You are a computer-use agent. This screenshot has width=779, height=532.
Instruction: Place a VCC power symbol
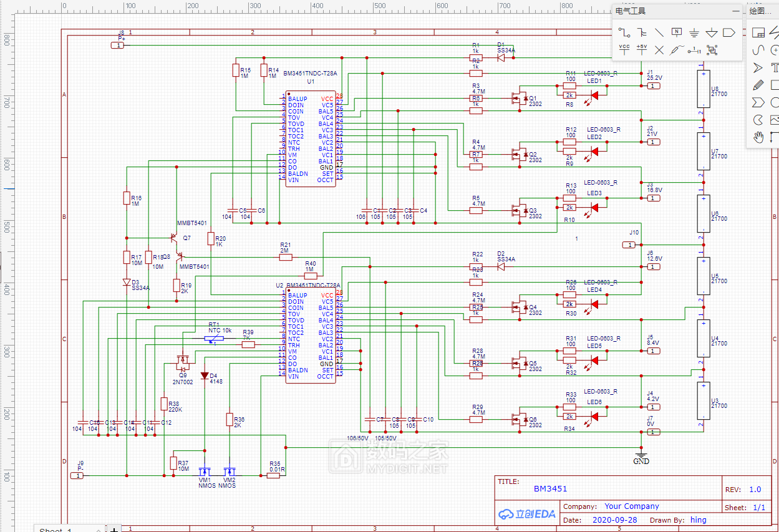(x=624, y=50)
